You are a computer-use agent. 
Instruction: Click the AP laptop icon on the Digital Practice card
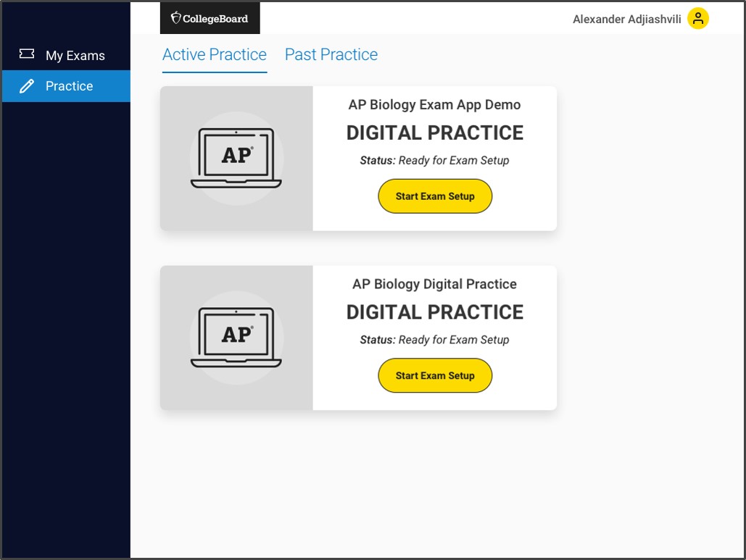(236, 337)
